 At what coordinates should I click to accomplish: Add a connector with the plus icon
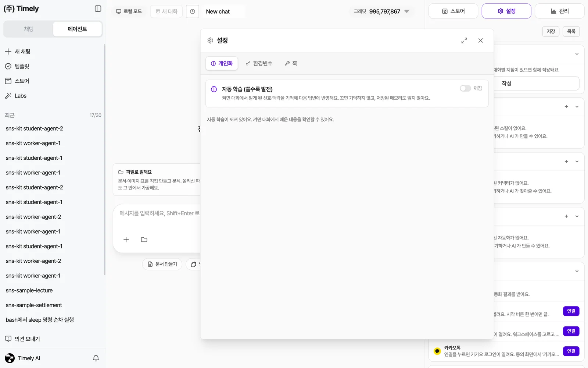tap(566, 162)
